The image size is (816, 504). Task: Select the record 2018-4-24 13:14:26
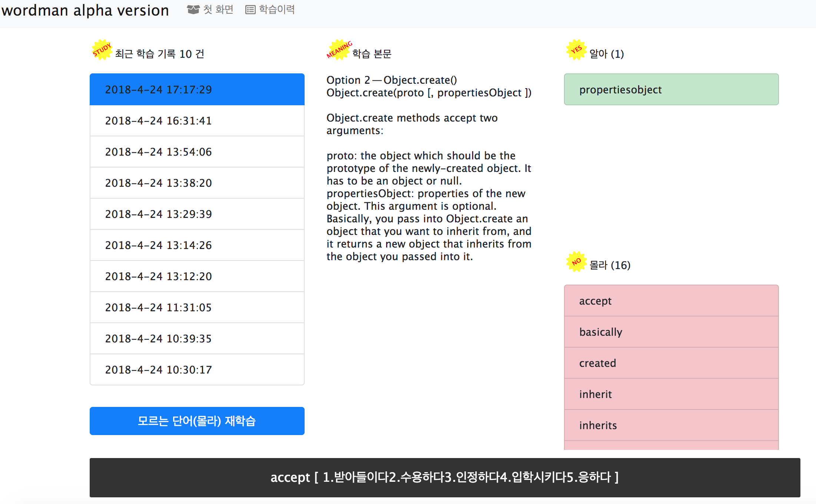point(197,245)
